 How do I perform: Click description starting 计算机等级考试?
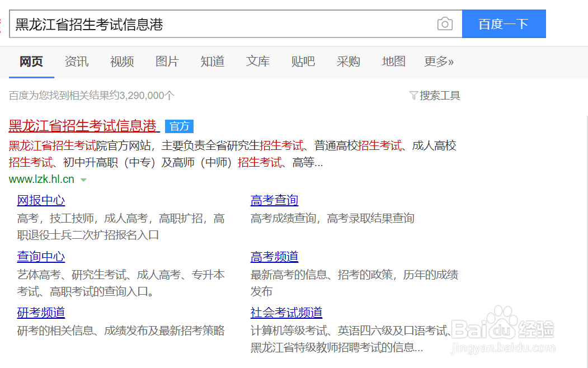point(351,339)
